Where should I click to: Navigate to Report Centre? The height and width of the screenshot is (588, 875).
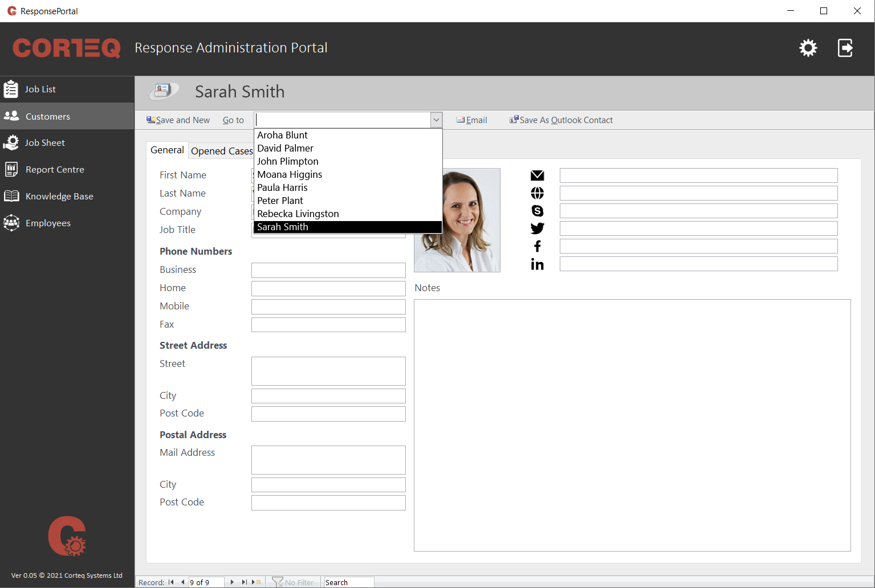(67, 169)
